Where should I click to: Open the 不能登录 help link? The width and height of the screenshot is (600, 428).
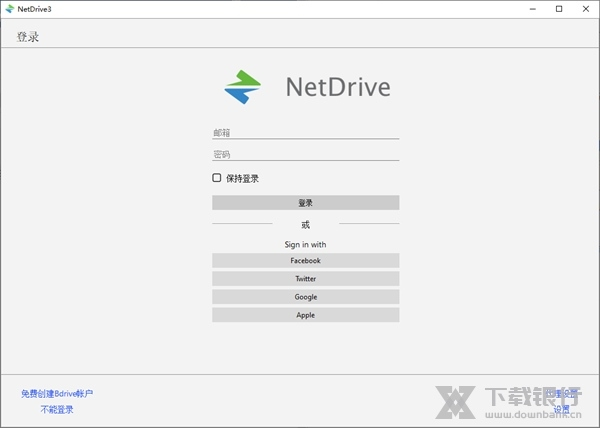[57, 410]
